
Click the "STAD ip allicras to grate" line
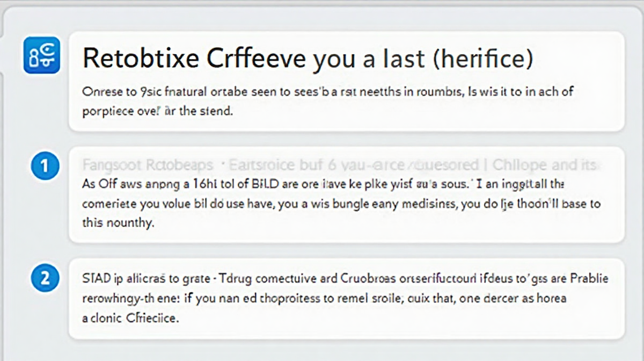click(345, 279)
